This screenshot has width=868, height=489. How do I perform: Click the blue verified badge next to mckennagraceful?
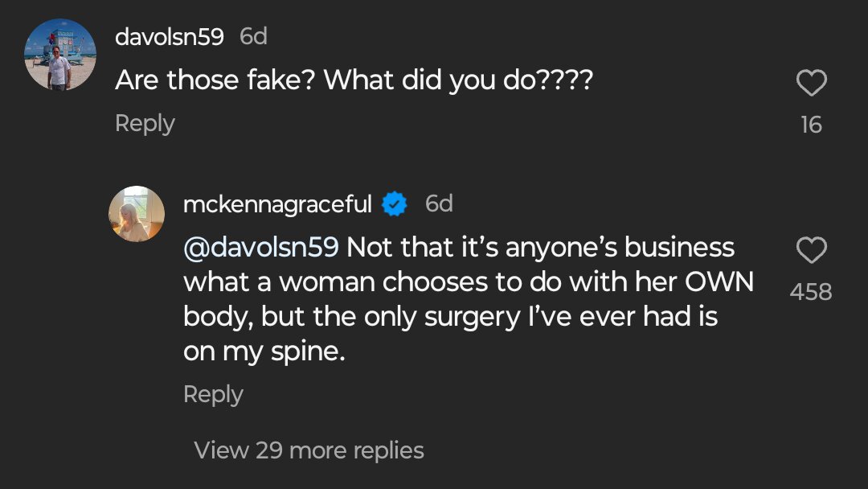click(x=394, y=203)
